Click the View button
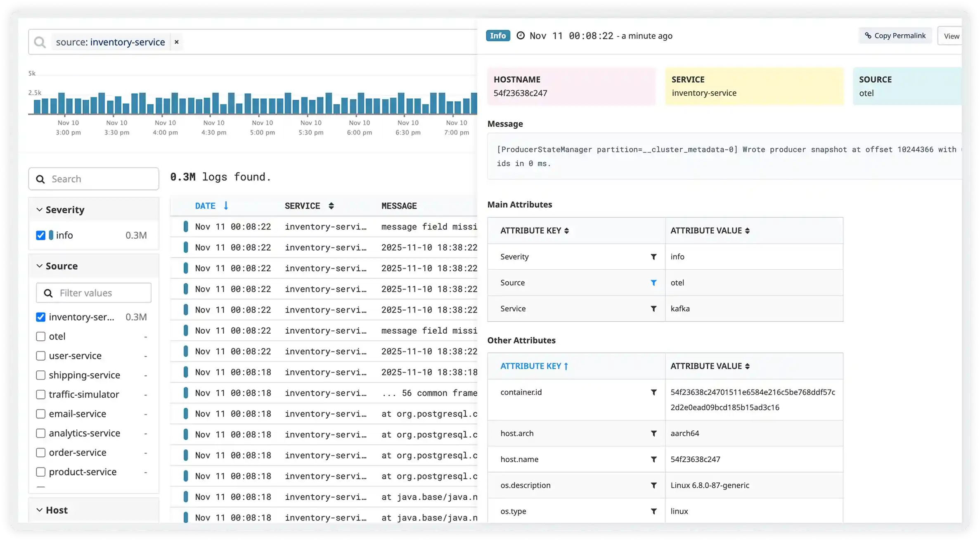 pyautogui.click(x=951, y=36)
